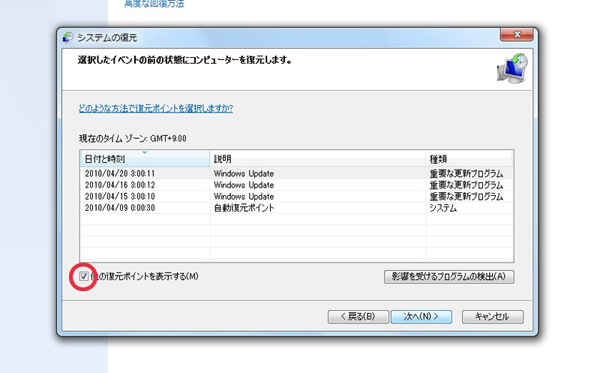Image resolution: width=600 pixels, height=373 pixels.
Task: Sort by 説明 column header
Action: [318, 159]
